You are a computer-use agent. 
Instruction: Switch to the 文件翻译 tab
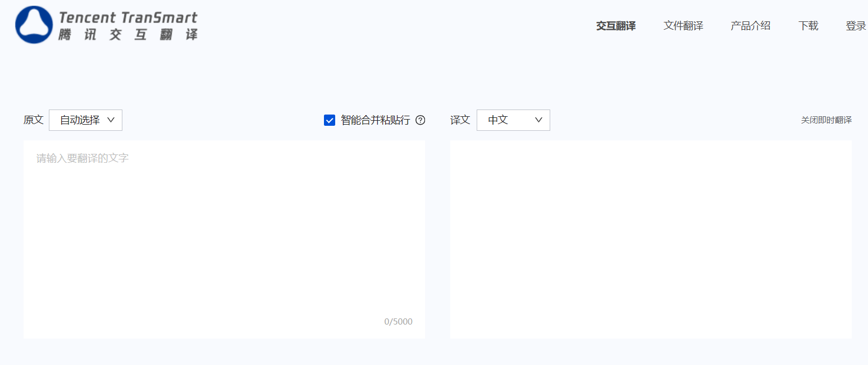pos(683,25)
